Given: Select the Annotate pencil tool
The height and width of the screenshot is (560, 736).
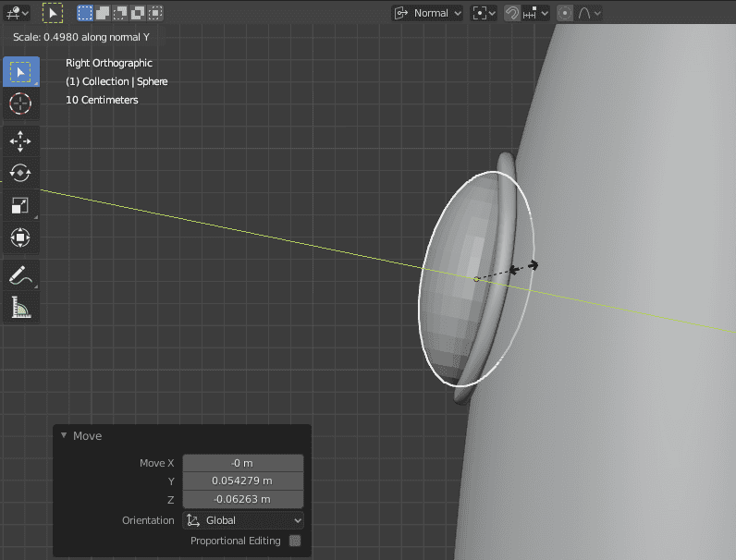Looking at the screenshot, I should [x=21, y=275].
